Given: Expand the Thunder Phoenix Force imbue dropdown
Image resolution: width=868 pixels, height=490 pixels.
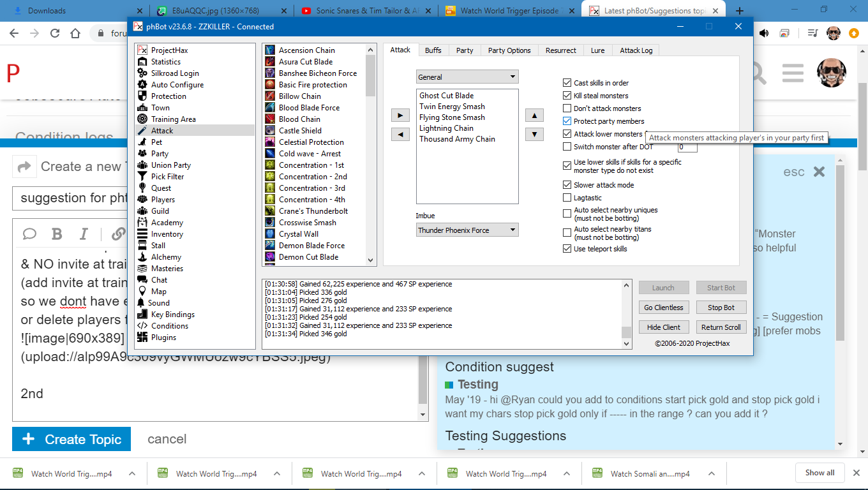Looking at the screenshot, I should point(467,230).
